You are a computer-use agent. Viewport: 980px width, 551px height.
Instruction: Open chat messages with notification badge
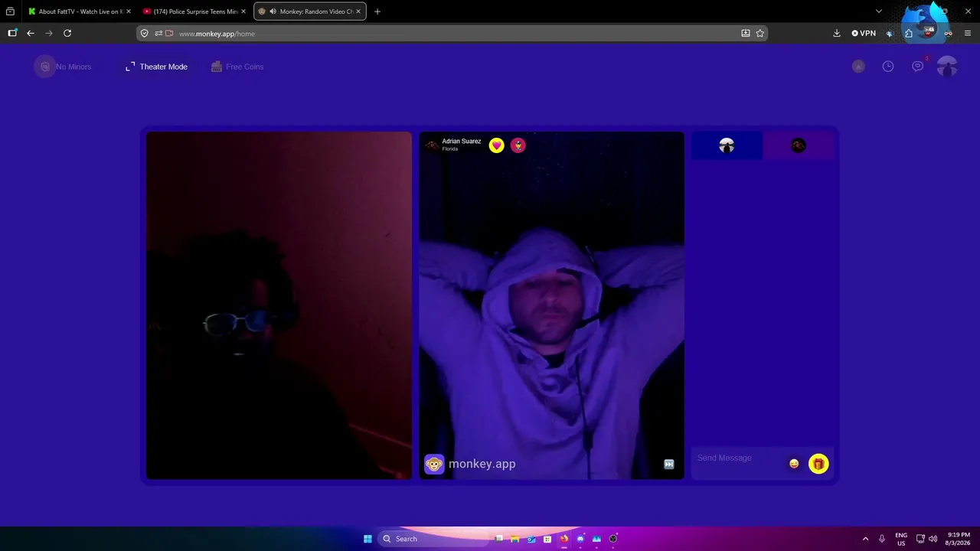917,67
